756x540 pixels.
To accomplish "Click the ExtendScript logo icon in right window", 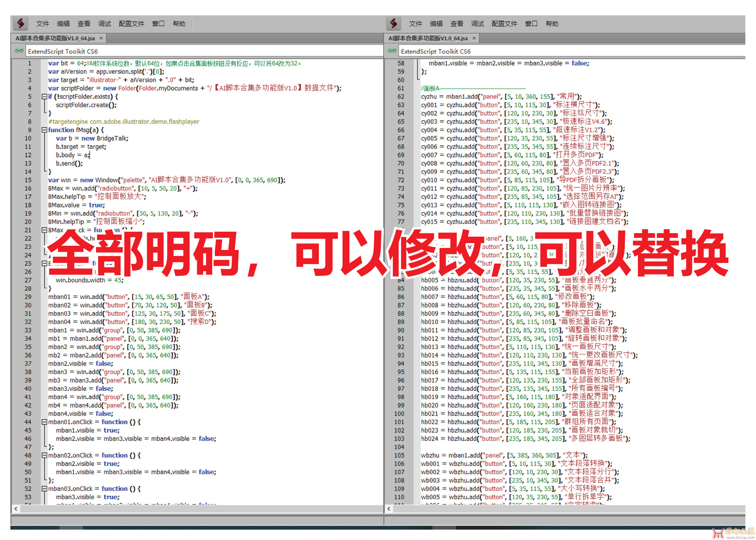I will click(x=394, y=23).
